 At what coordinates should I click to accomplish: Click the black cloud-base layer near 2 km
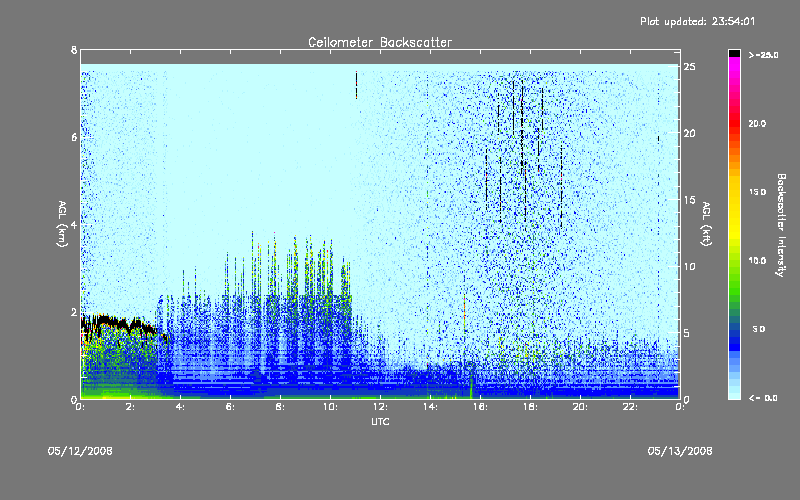[x=121, y=324]
